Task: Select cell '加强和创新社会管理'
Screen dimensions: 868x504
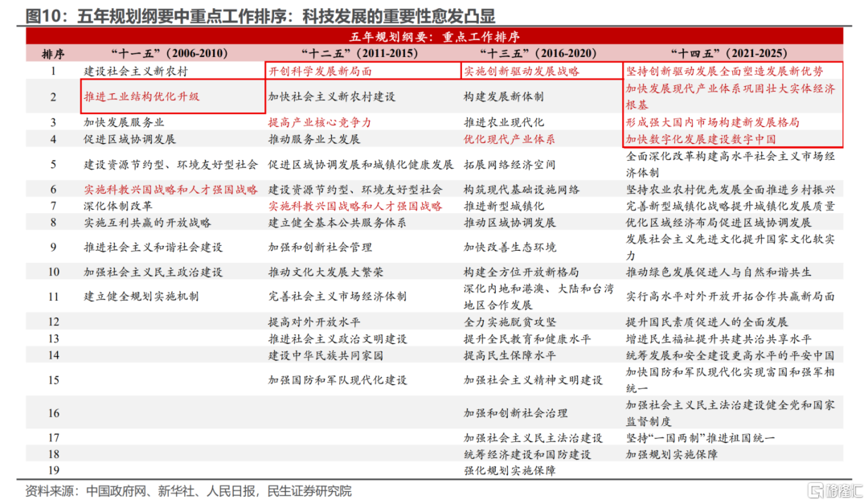Action: (x=320, y=247)
